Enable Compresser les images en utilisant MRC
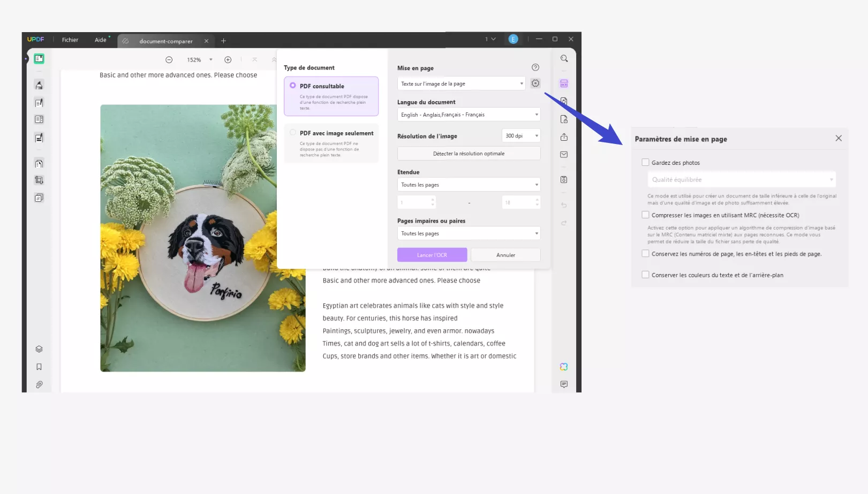 pyautogui.click(x=646, y=215)
